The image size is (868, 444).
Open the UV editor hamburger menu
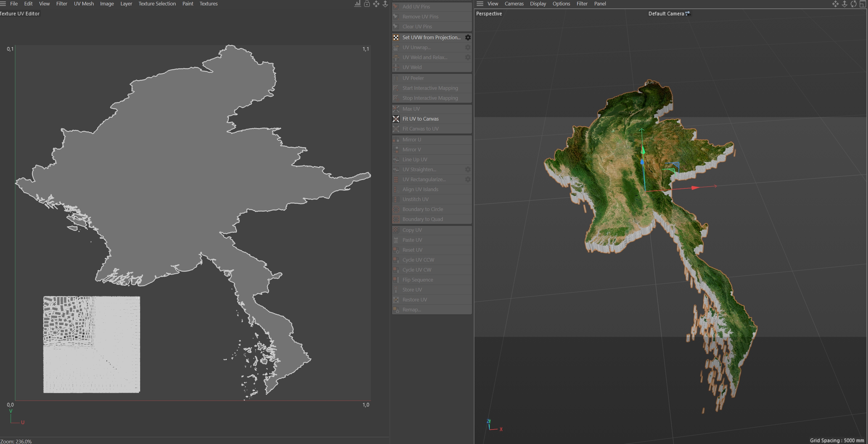pyautogui.click(x=3, y=4)
